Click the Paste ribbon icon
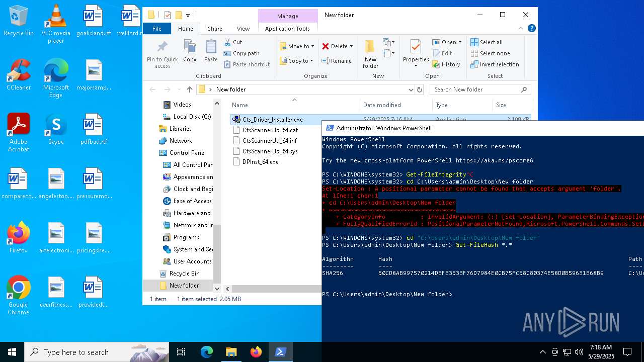644x362 pixels. tap(211, 51)
